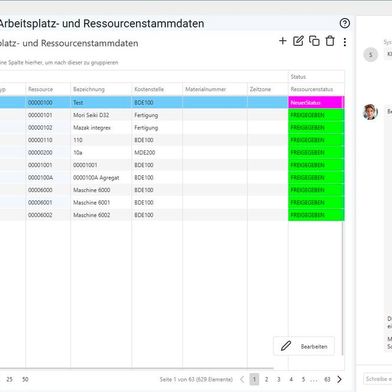Select page 1 in pagination
This screenshot has height=392, width=392.
(x=254, y=379)
